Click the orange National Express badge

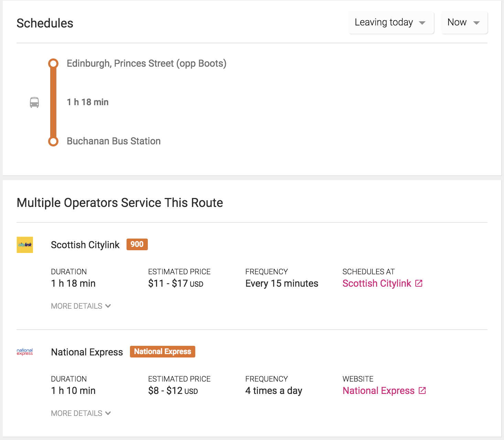(x=163, y=352)
